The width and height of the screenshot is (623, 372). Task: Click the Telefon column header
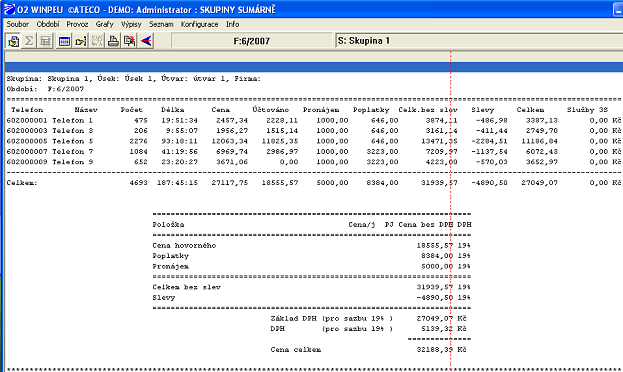(x=27, y=110)
